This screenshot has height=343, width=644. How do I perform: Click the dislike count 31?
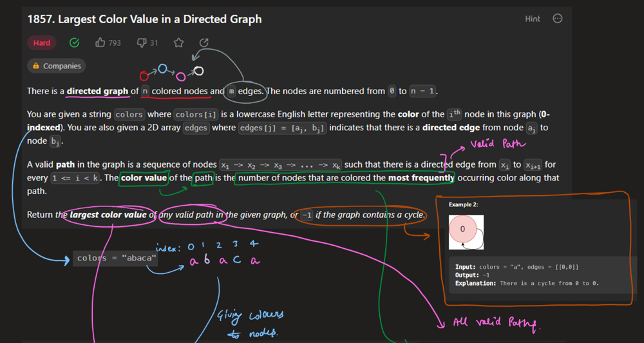tap(154, 43)
